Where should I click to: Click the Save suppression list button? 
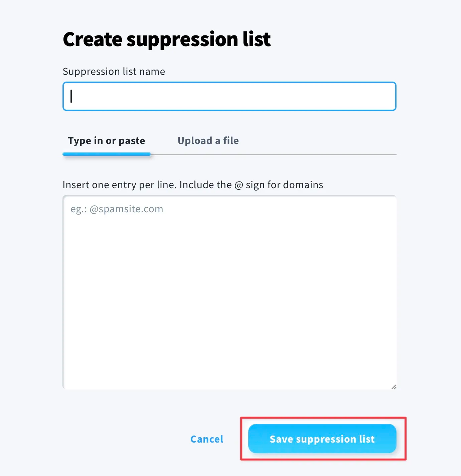point(322,439)
